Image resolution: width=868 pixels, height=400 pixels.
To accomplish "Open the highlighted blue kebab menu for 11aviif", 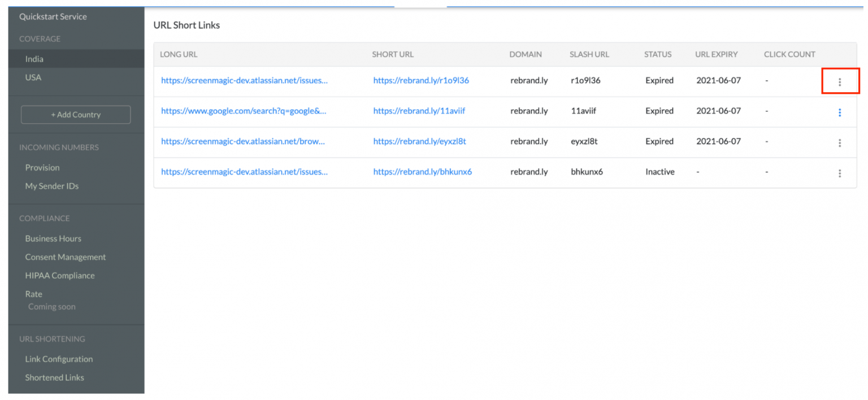I will click(840, 112).
